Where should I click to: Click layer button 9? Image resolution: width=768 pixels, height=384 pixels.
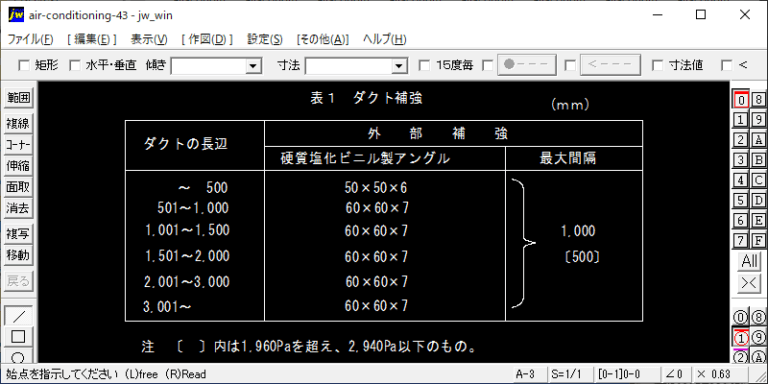(x=758, y=120)
